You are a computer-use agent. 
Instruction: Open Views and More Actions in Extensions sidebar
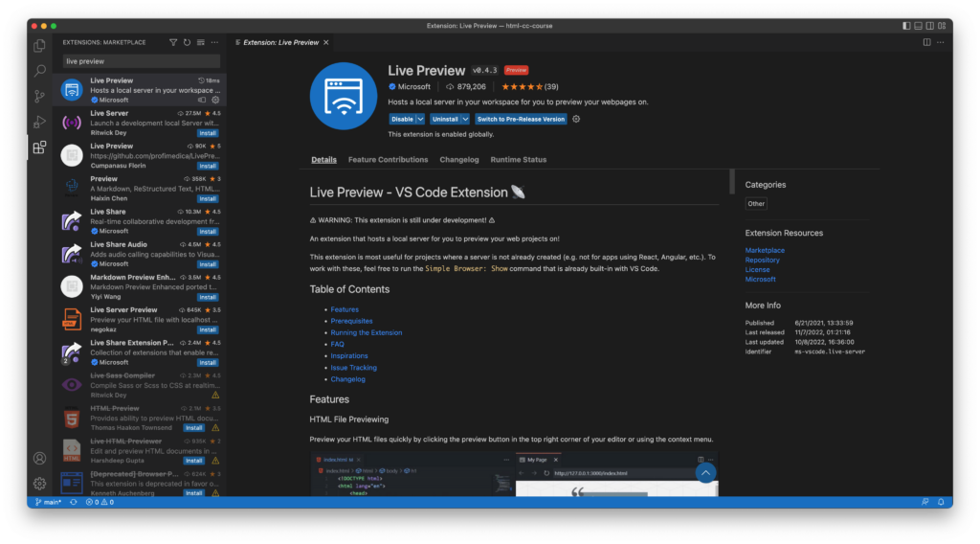point(214,42)
